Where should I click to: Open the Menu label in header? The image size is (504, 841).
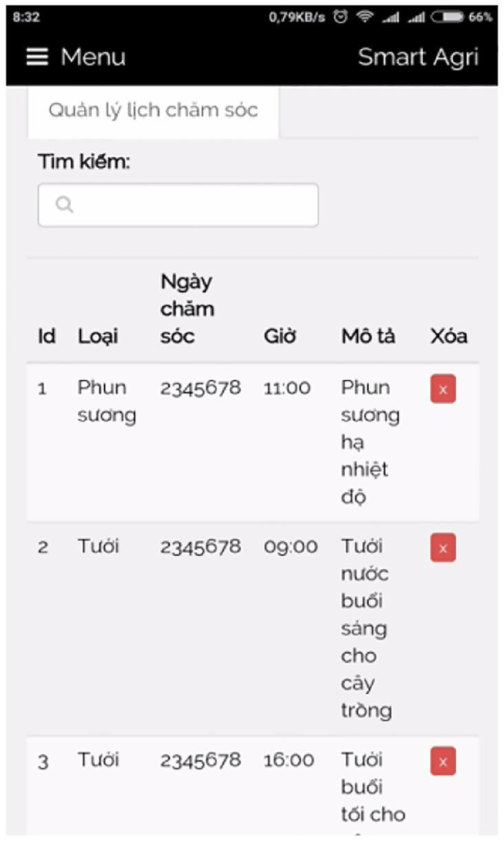click(93, 57)
